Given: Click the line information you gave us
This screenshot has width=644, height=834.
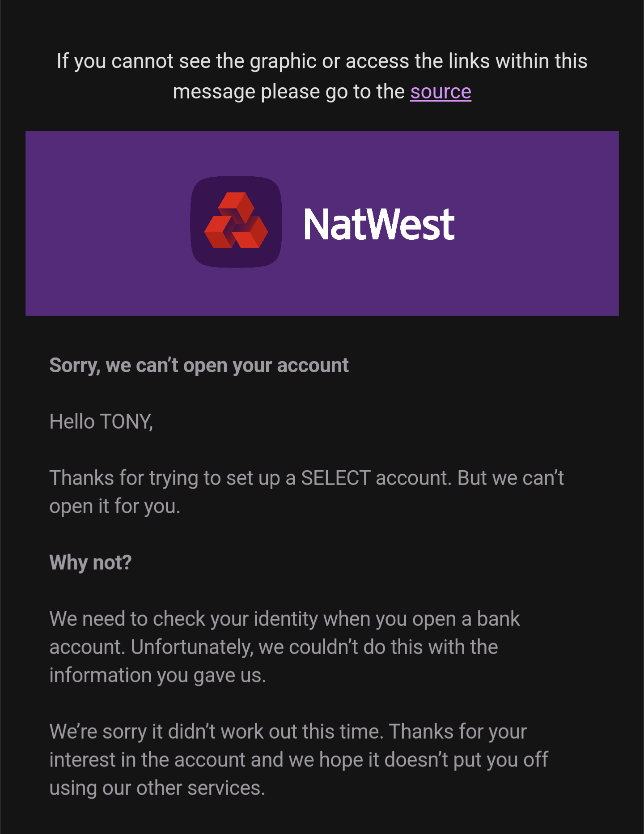Looking at the screenshot, I should [x=157, y=676].
